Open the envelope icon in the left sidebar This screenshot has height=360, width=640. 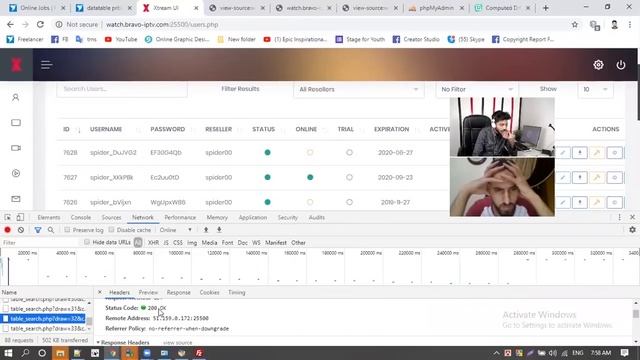16,199
